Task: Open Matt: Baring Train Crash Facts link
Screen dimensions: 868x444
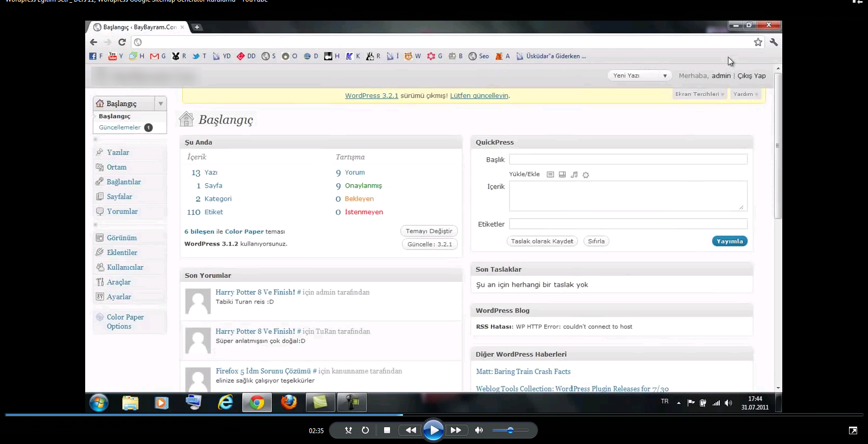Action: tap(523, 371)
